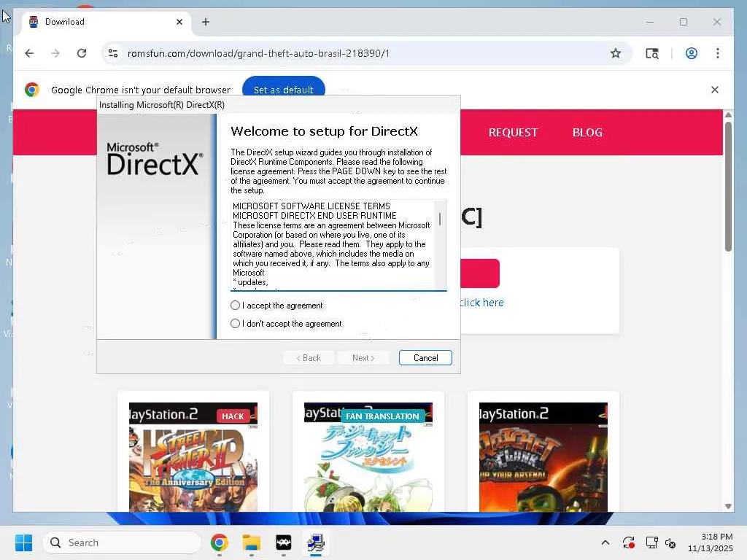Open site information icon in address bar
Image resolution: width=747 pixels, height=560 pixels.
click(113, 53)
